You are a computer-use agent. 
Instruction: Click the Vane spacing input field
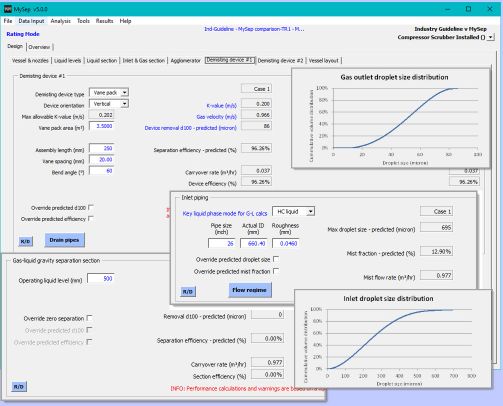pyautogui.click(x=102, y=160)
